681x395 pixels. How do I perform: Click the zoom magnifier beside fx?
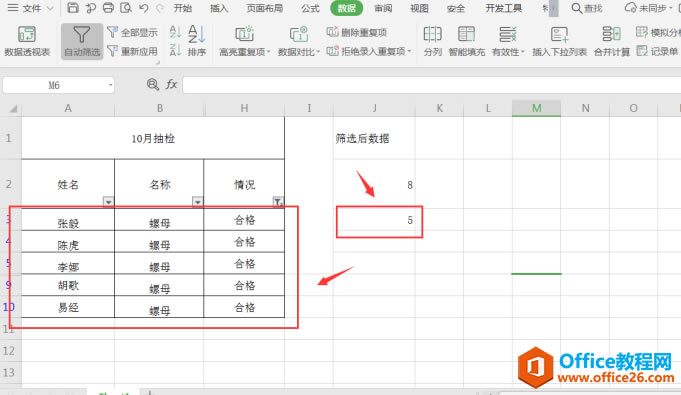point(152,84)
